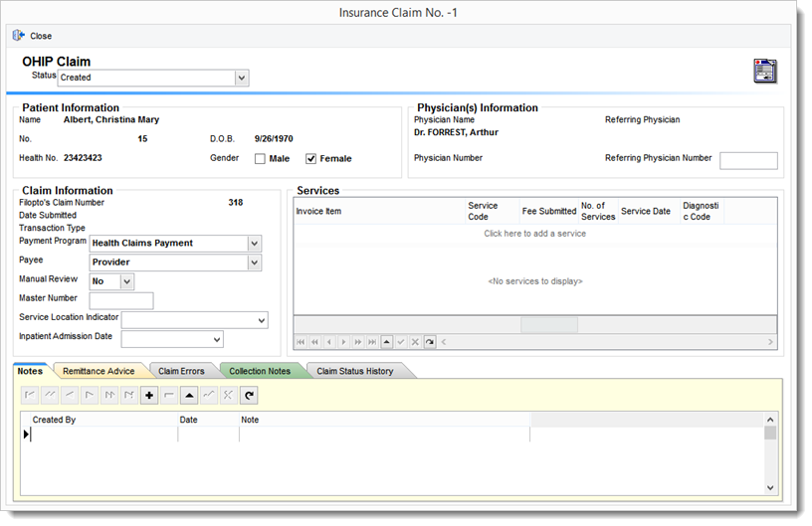Viewport: 812px width, 526px height.
Task: Jump to prior page in Services navigator
Action: 314,342
